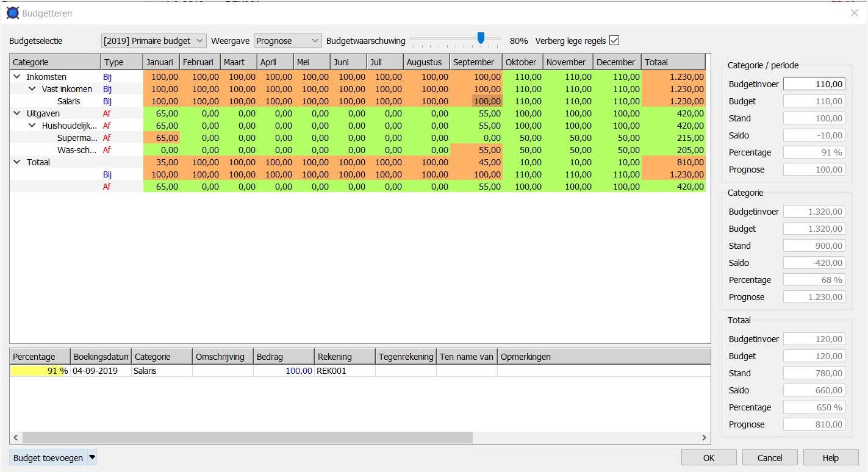Viewport: 868px width, 472px height.
Task: Click the Budgetteren app icon in title bar
Action: point(12,12)
